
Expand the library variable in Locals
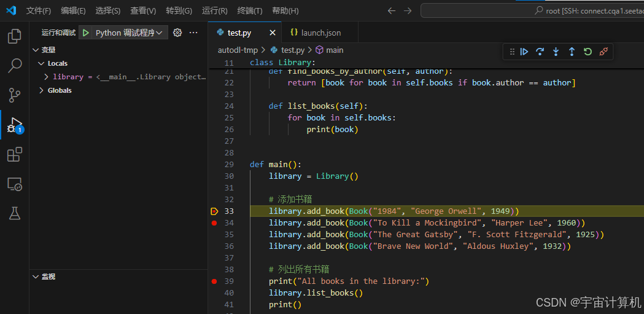pos(47,77)
